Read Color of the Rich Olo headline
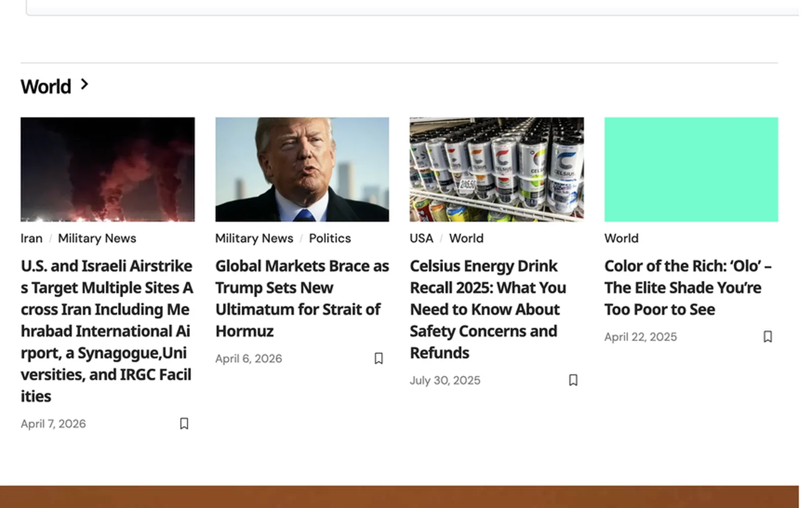Screen dimensions: 812x508 [x=688, y=288]
